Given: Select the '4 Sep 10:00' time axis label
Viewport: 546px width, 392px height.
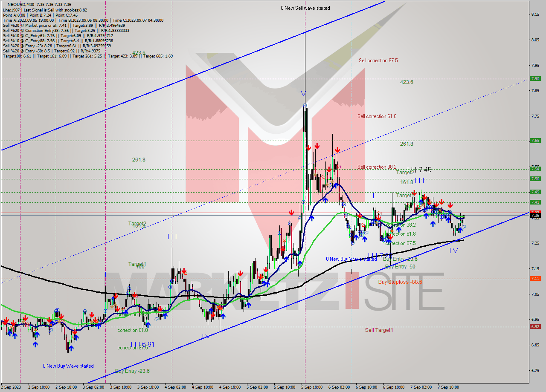Looking at the screenshot, I should click(203, 387).
